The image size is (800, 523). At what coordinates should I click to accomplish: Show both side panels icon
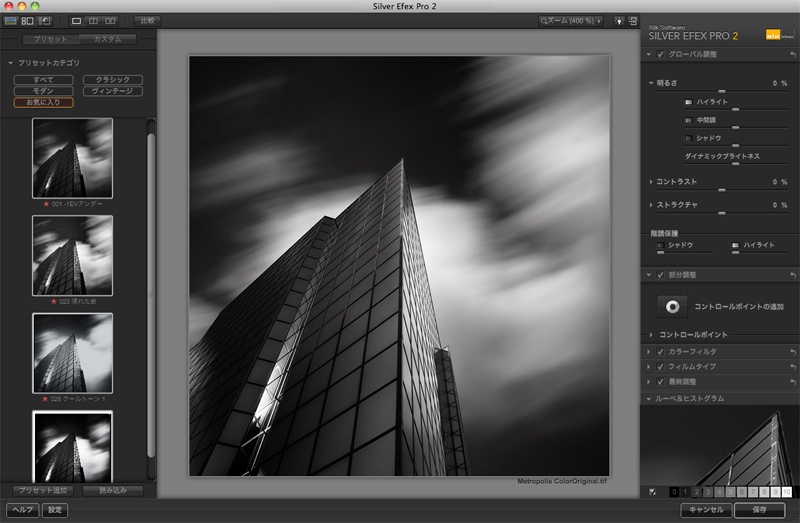pyautogui.click(x=28, y=21)
